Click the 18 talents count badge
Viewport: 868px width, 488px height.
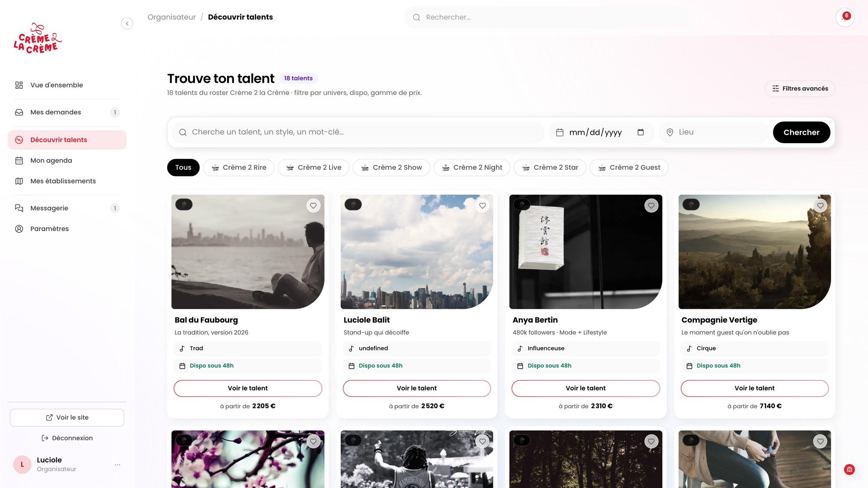(x=298, y=79)
